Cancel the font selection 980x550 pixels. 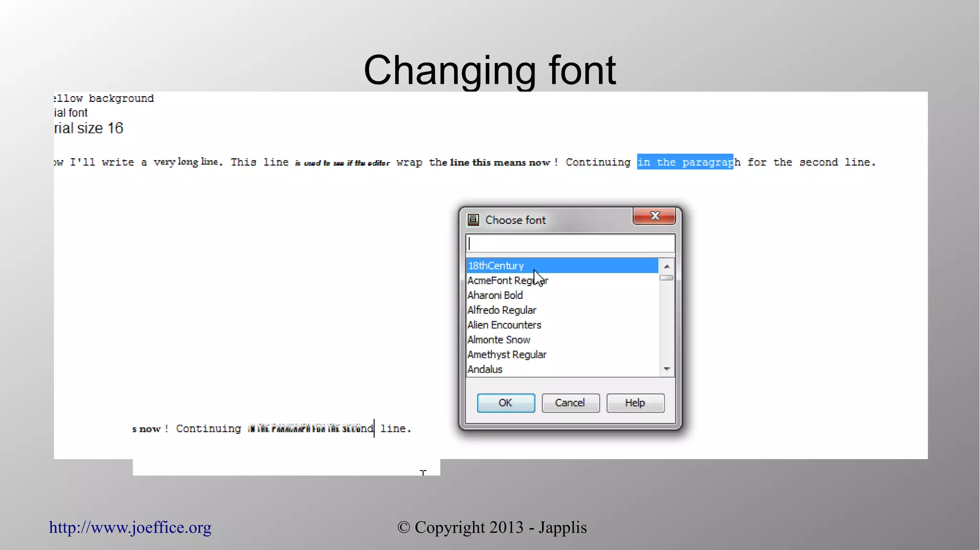click(570, 403)
